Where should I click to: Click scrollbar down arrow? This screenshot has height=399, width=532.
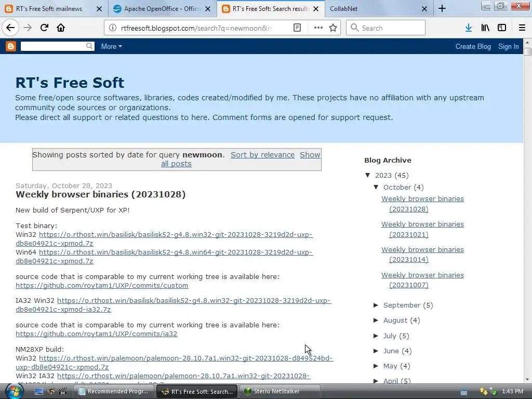(x=527, y=380)
